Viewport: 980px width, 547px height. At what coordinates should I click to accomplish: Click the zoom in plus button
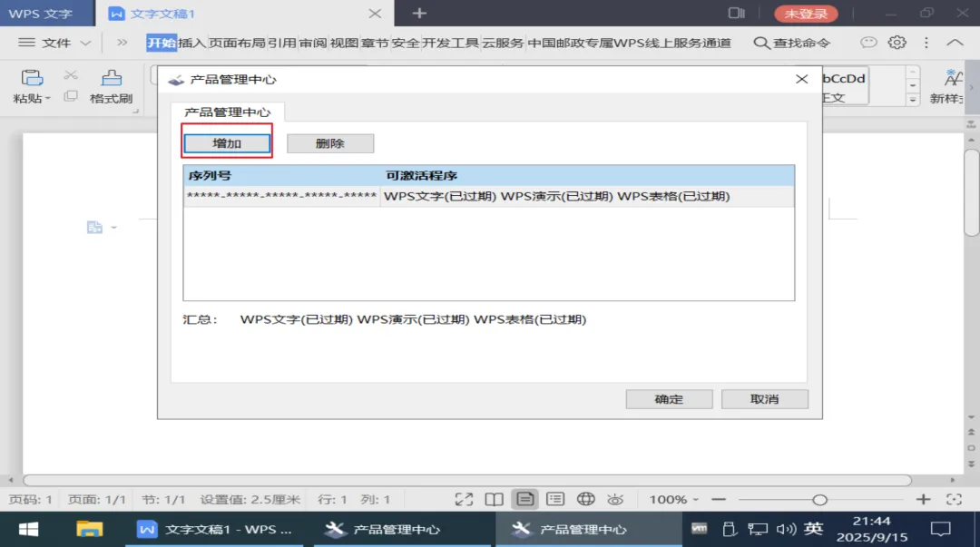(923, 499)
